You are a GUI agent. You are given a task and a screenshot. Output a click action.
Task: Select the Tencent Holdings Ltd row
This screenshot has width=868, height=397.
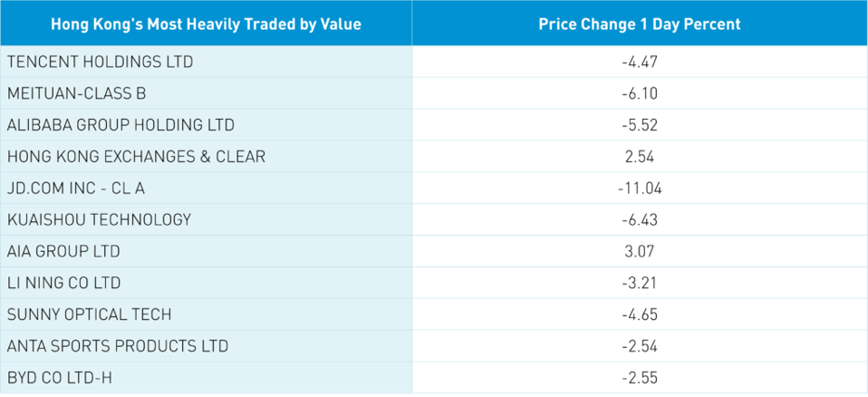click(101, 62)
